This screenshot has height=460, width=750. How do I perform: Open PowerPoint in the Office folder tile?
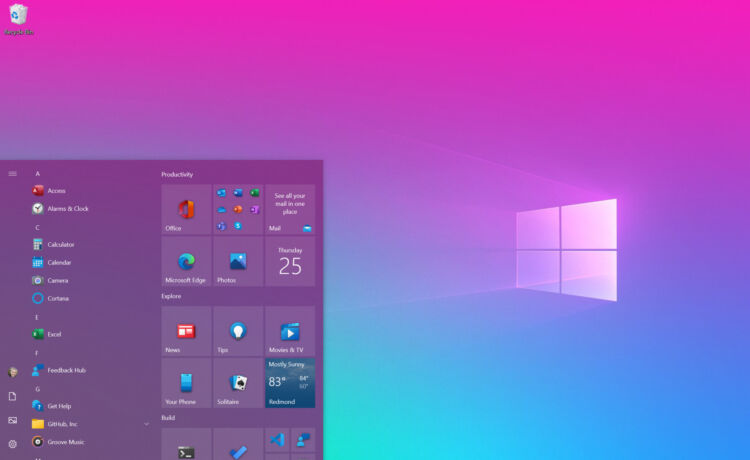238,209
